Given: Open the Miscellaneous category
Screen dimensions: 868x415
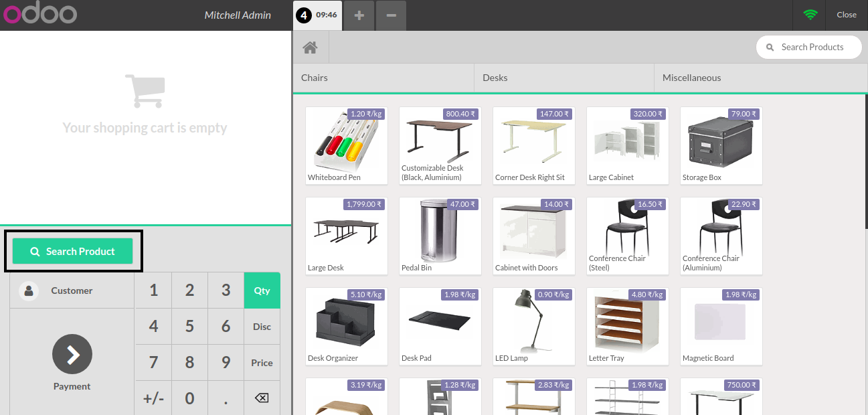Looking at the screenshot, I should (761, 78).
